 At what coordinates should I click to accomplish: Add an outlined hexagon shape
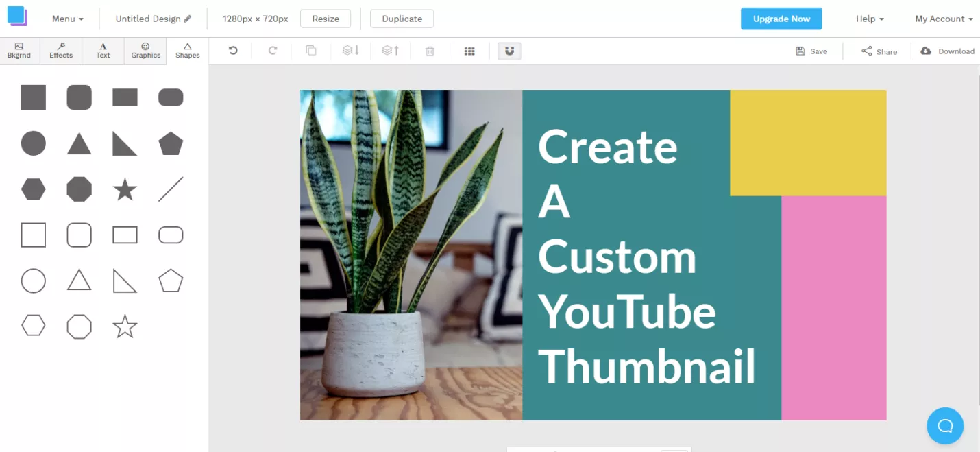tap(34, 326)
